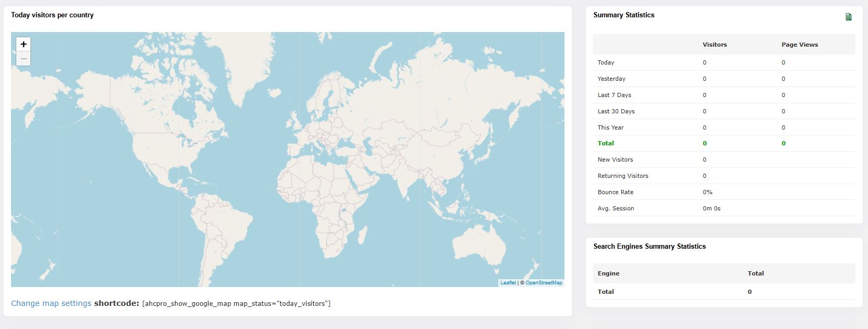Export summary statistics via green spreadsheet icon
868x329 pixels.
click(849, 17)
